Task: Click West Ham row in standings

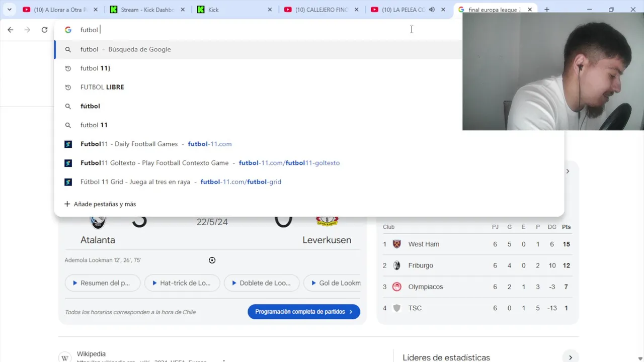Action: click(477, 244)
